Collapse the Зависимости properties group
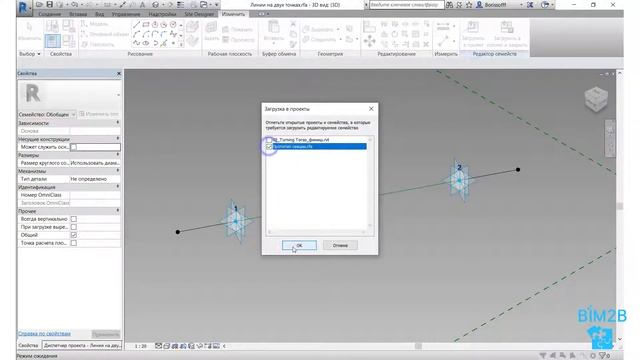 click(x=118, y=123)
